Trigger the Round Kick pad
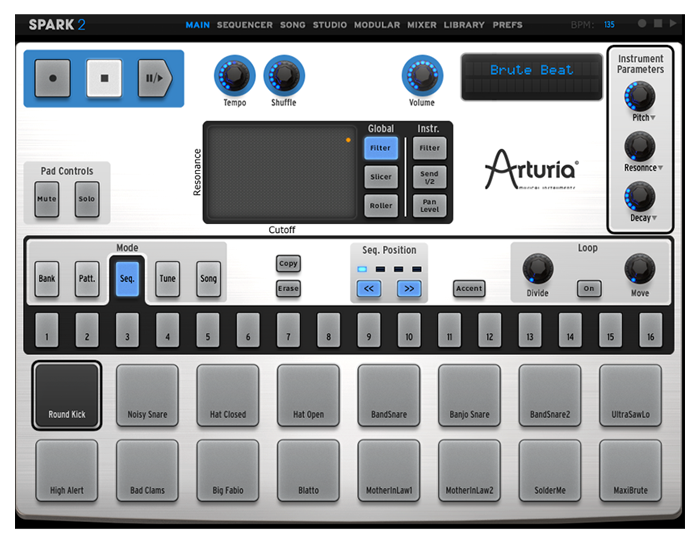700x545 pixels. [67, 395]
